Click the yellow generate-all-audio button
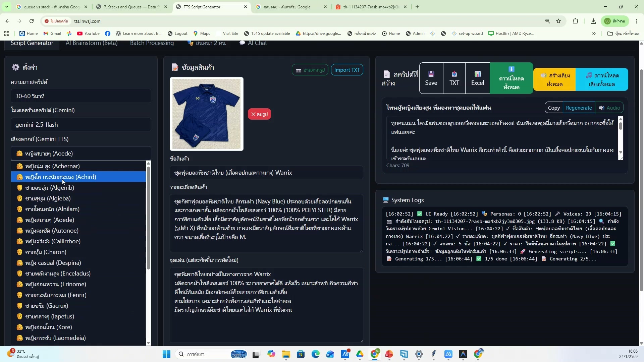 pos(554,79)
